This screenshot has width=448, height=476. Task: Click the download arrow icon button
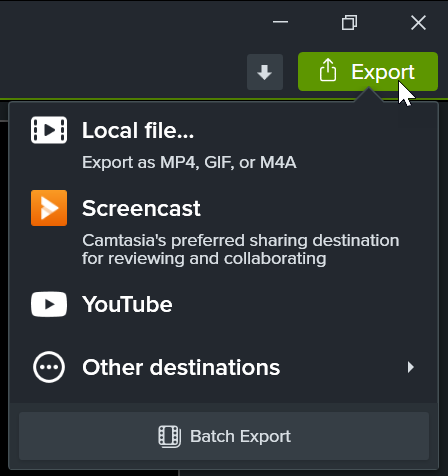265,72
